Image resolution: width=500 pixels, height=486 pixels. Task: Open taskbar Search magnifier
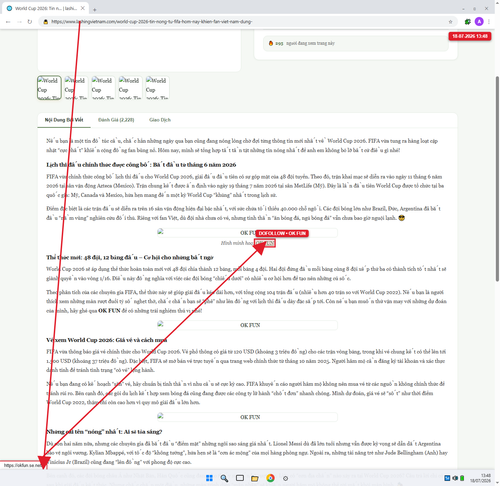click(224, 478)
